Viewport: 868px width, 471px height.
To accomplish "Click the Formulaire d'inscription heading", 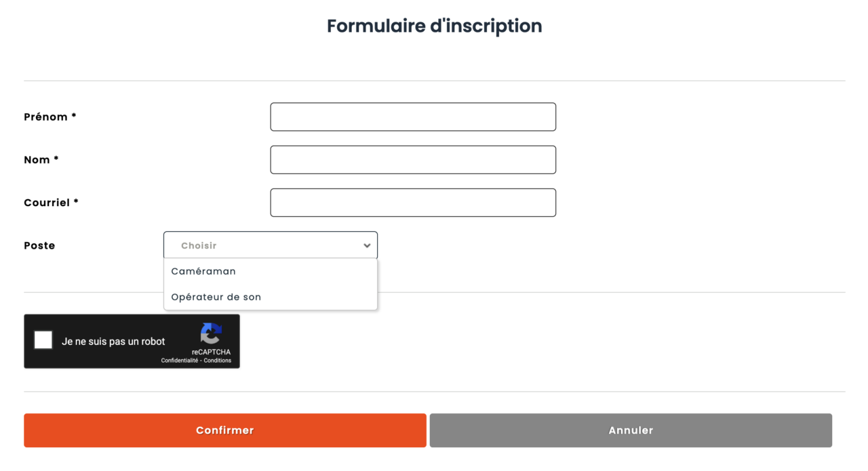I will tap(434, 26).
